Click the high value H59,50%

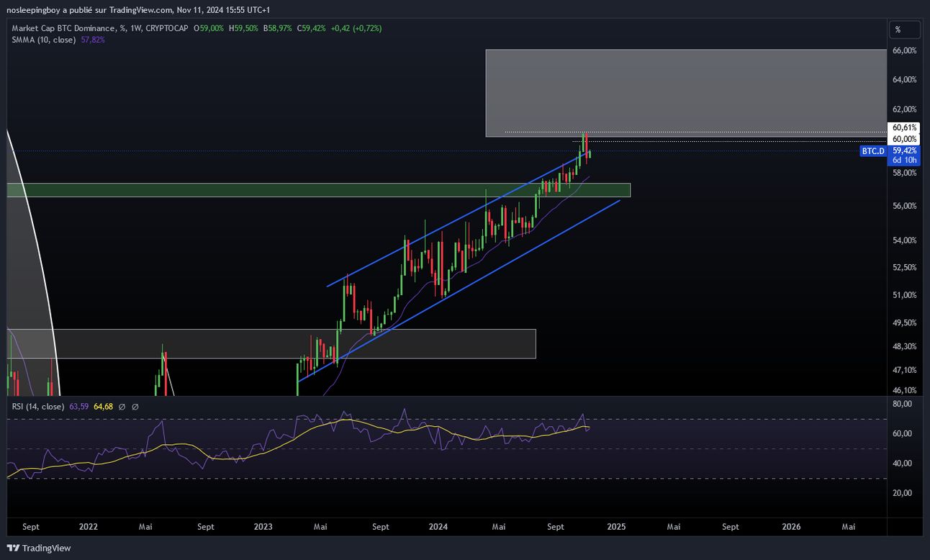click(x=243, y=28)
